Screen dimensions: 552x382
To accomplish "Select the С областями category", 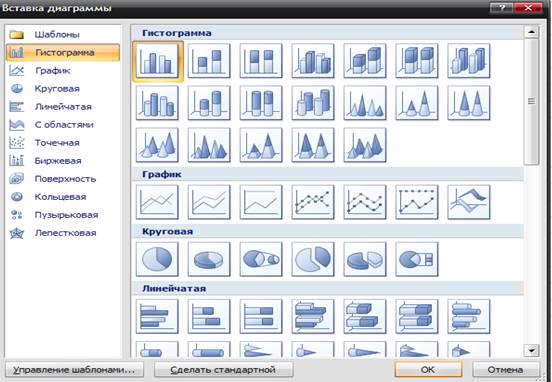I will coord(63,125).
